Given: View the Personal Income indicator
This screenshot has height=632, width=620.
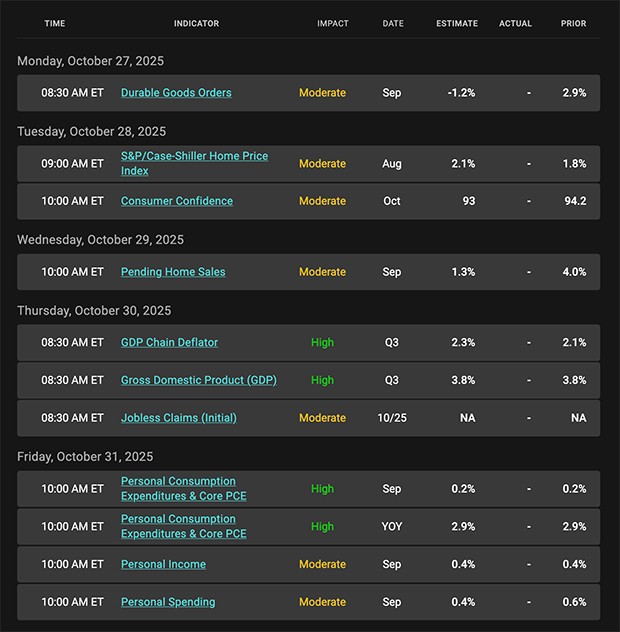Looking at the screenshot, I should pyautogui.click(x=163, y=564).
